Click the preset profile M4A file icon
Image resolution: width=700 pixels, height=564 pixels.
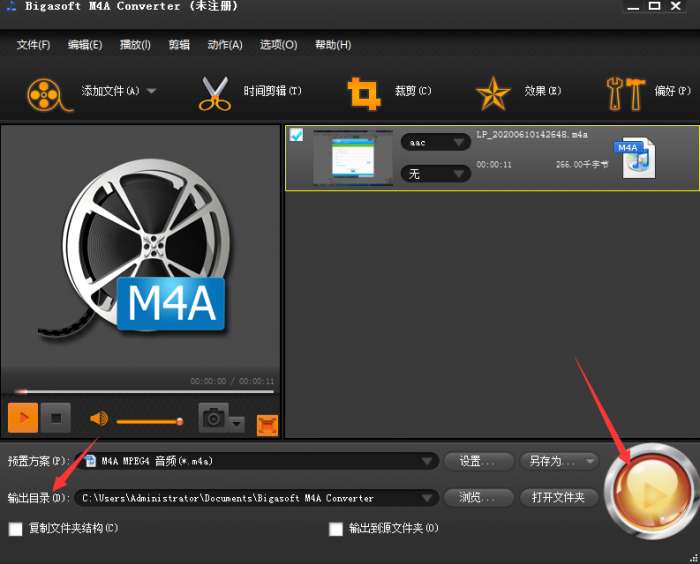[90, 461]
